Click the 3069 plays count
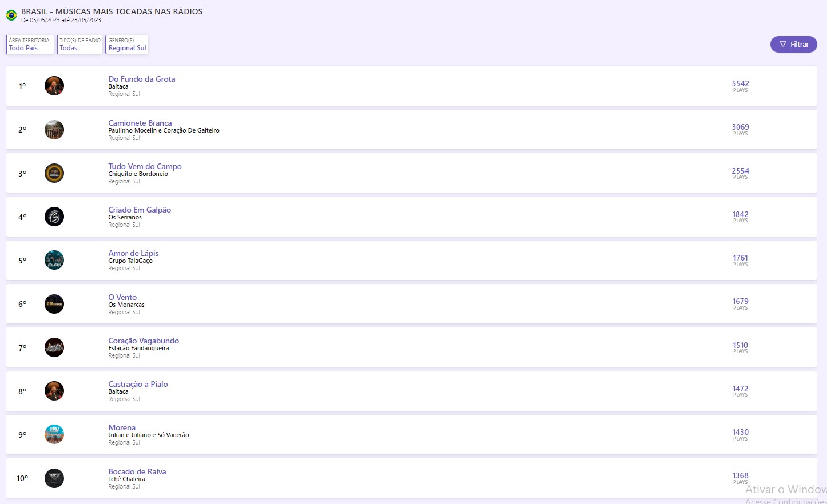Viewport: 827px width, 504px height. pyautogui.click(x=741, y=127)
